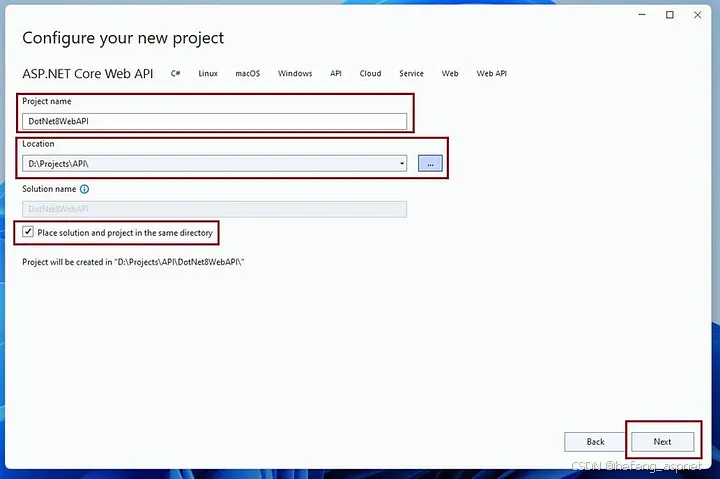Click the Service tag
The width and height of the screenshot is (720, 479).
point(411,73)
